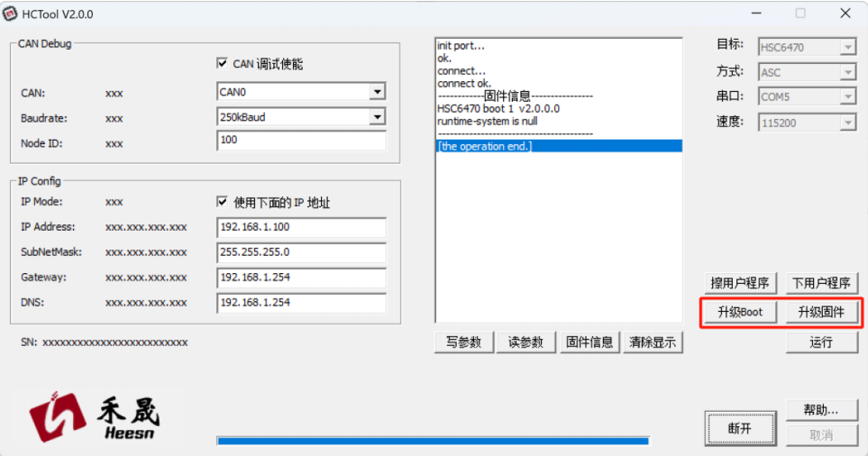
Task: Open the 串口 COM5 dropdown
Action: point(847,97)
